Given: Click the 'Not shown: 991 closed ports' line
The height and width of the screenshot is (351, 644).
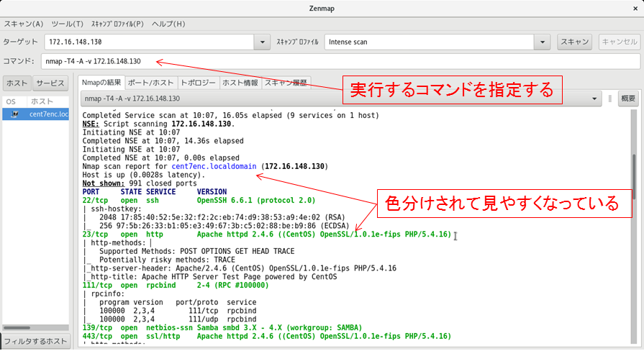Looking at the screenshot, I should [140, 183].
